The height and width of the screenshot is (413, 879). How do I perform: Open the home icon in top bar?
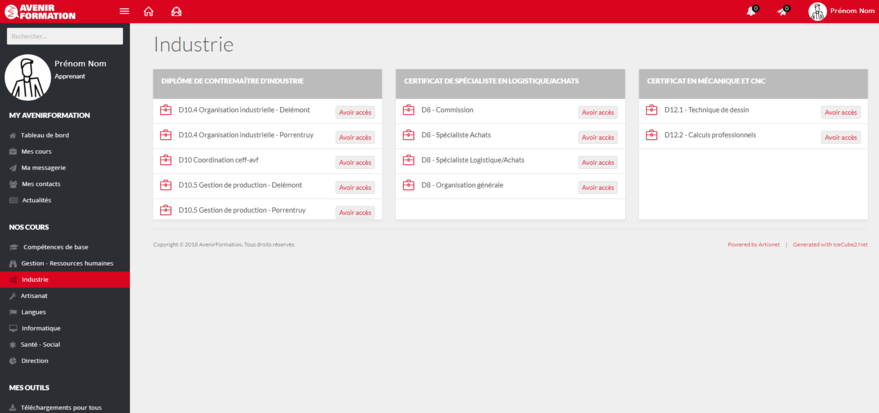pos(149,11)
